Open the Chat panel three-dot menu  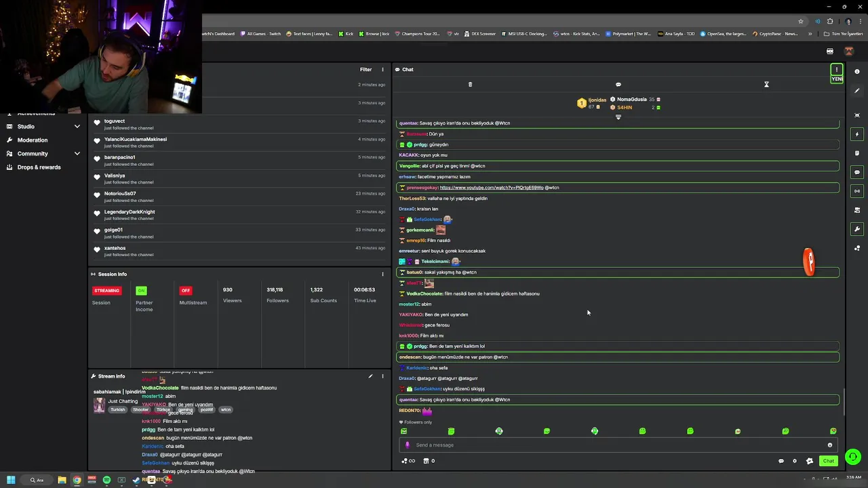(837, 70)
